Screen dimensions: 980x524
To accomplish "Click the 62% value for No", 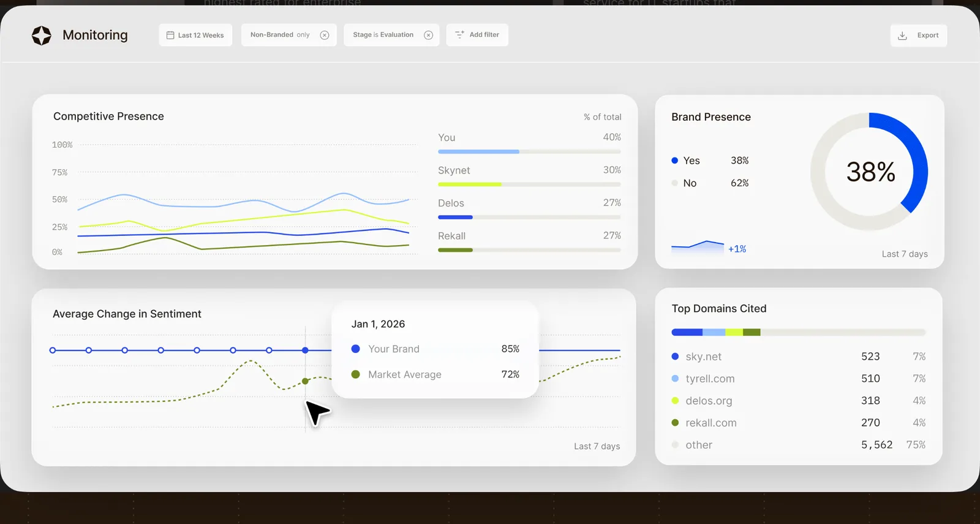I will [740, 183].
